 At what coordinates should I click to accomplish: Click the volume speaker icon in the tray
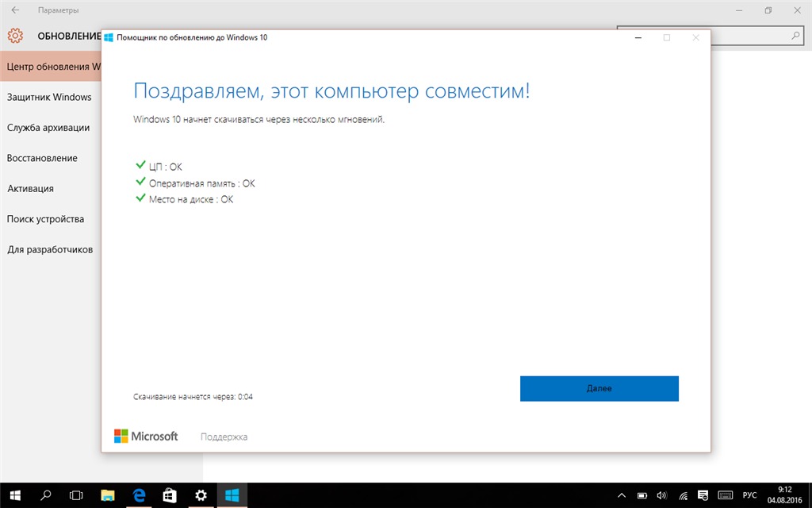point(662,495)
